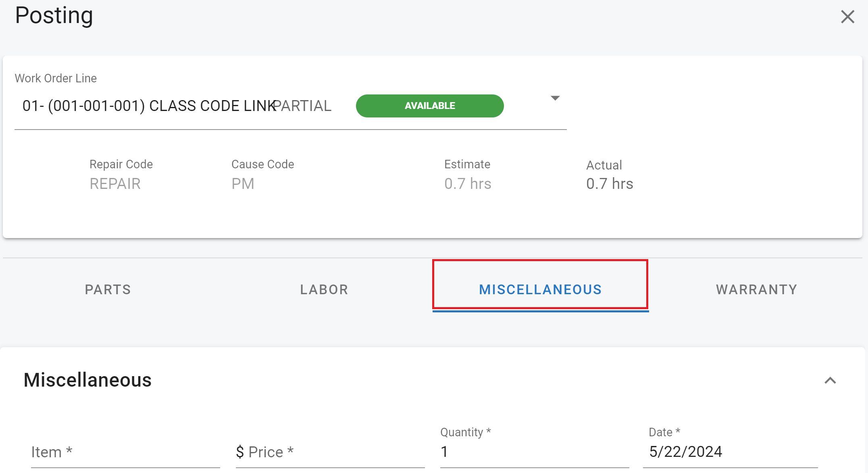Screen dimensions: 868x473
Task: Click the Estimate 0.7 hrs value
Action: click(468, 184)
